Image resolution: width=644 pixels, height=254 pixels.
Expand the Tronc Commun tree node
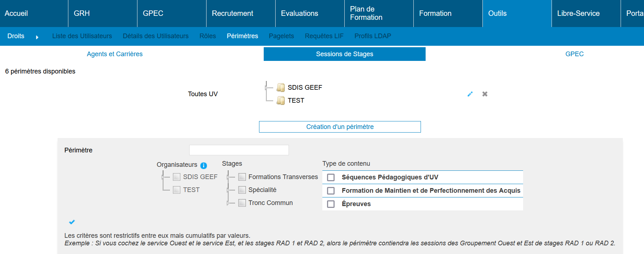(228, 203)
